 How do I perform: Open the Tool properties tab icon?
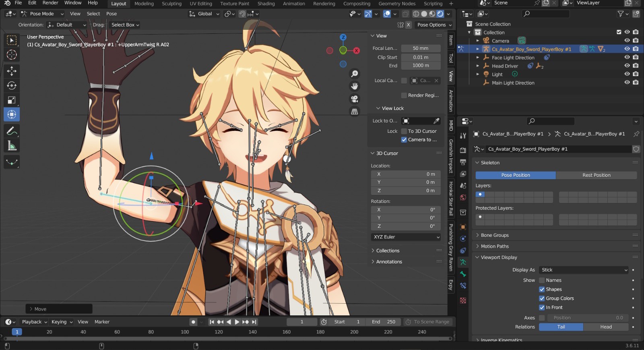point(463,136)
